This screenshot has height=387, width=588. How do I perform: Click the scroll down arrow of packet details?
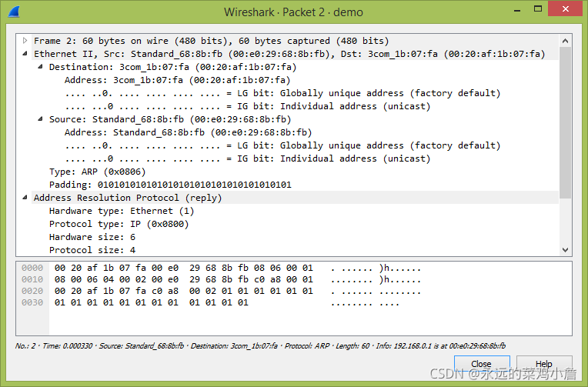point(565,250)
